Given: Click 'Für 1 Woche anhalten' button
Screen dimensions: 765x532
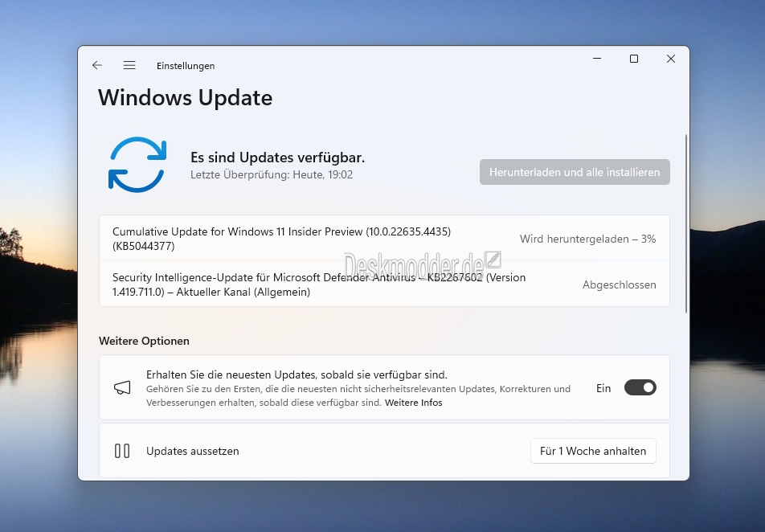Looking at the screenshot, I should (x=593, y=451).
